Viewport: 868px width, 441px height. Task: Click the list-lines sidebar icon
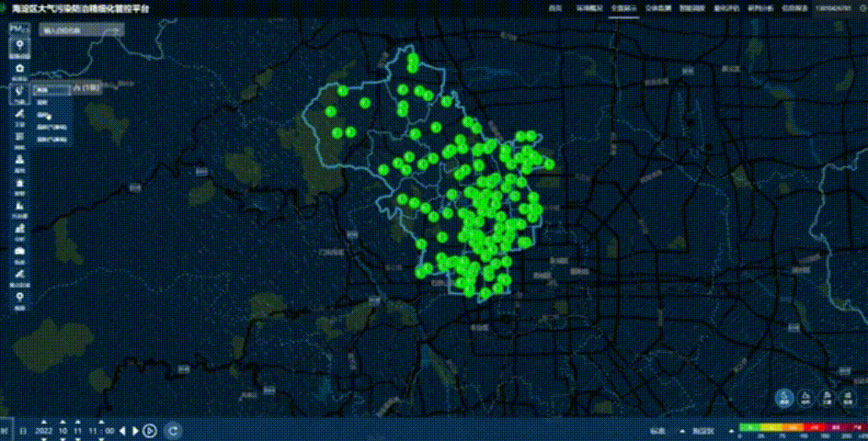coord(20,139)
